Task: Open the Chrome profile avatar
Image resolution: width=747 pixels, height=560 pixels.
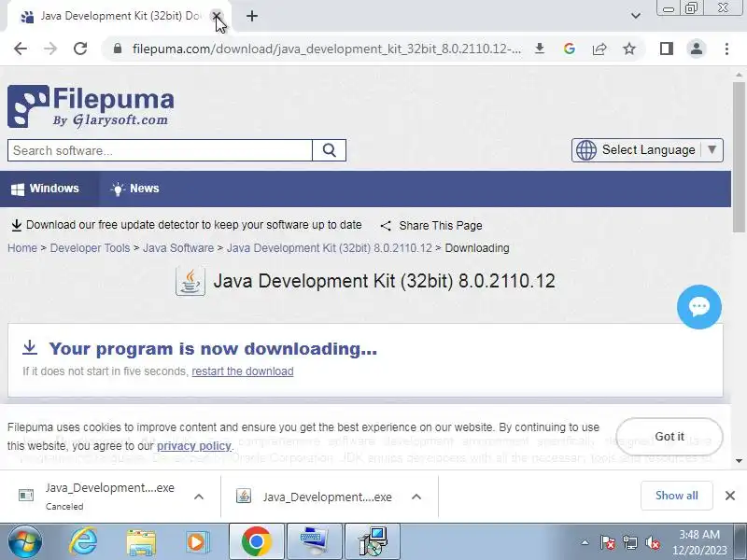Action: [696, 49]
